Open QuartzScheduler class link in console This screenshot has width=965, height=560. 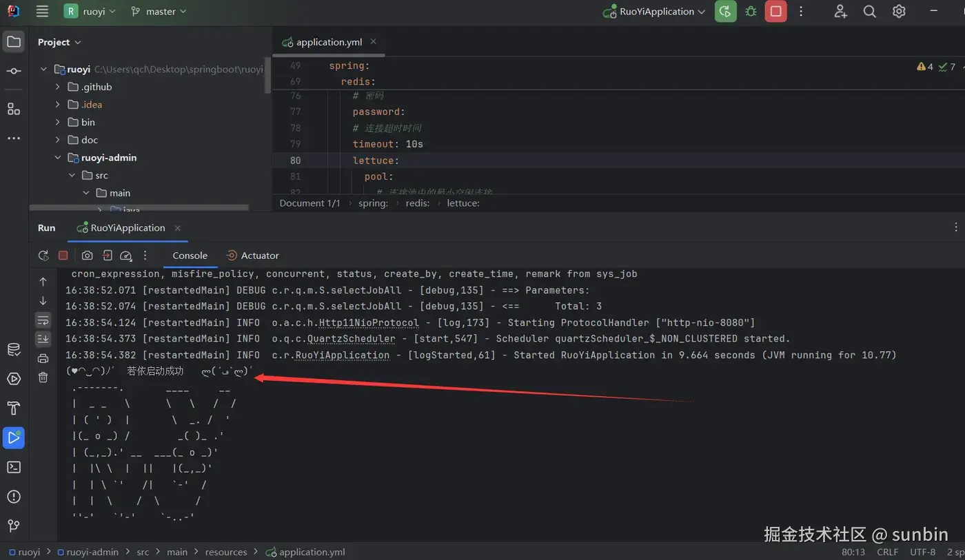point(352,339)
